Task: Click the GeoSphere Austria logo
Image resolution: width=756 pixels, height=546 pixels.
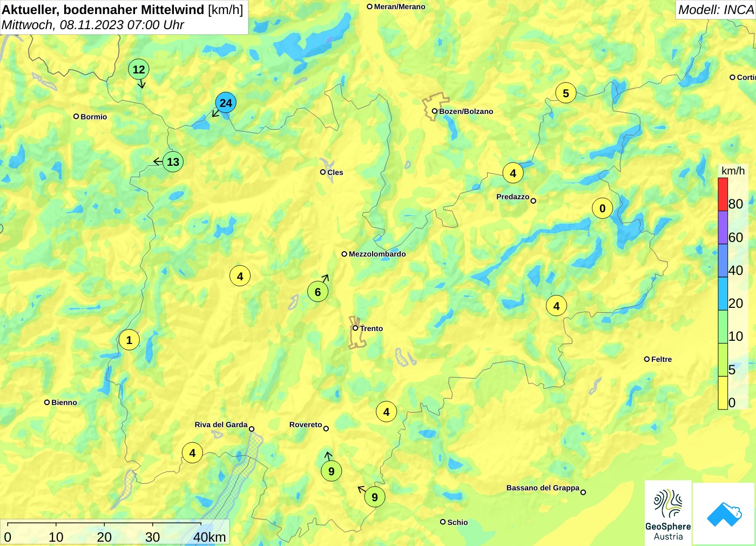Action: click(x=668, y=512)
